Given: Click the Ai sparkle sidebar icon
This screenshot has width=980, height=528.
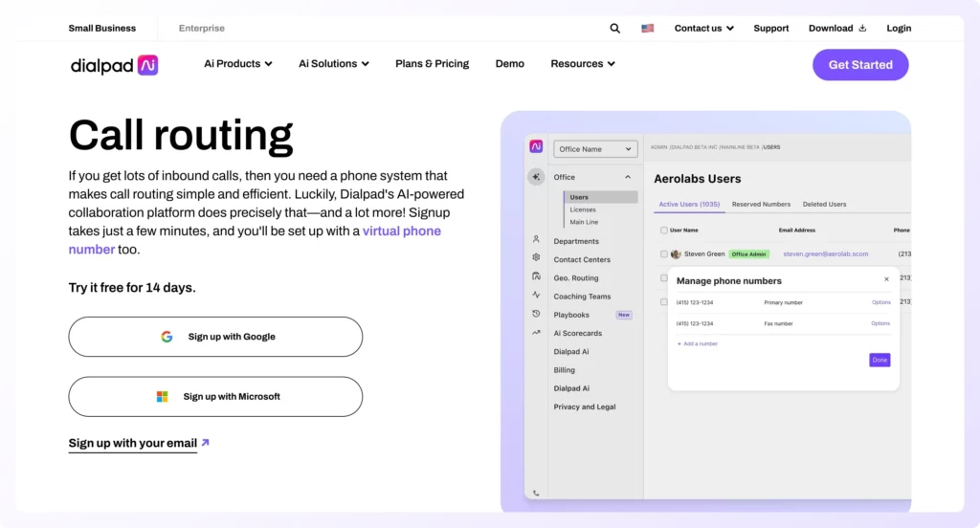Looking at the screenshot, I should [536, 177].
